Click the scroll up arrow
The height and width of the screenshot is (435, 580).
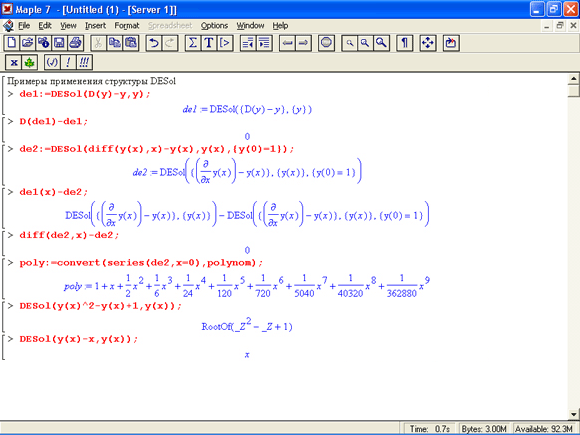pos(574,78)
